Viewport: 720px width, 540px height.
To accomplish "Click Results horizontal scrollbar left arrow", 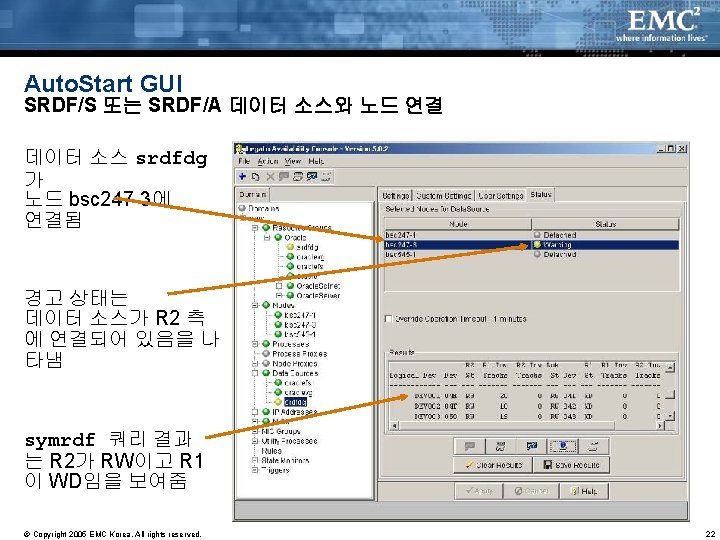I will [394, 426].
